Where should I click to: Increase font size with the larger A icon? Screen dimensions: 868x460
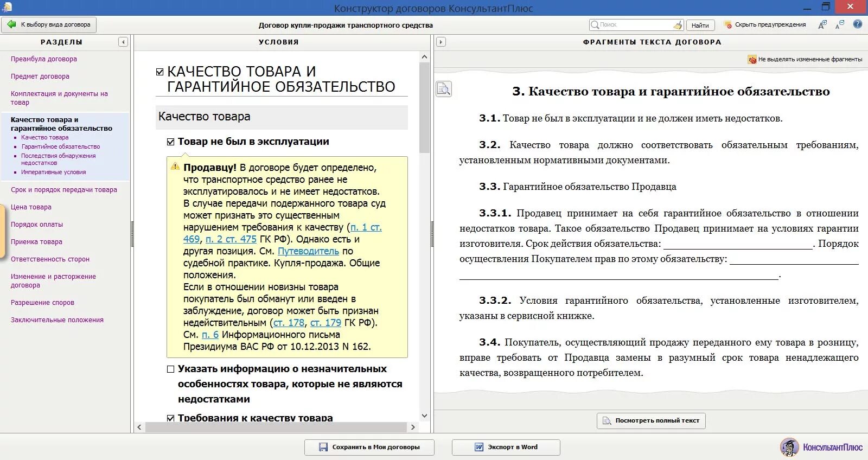click(x=822, y=24)
